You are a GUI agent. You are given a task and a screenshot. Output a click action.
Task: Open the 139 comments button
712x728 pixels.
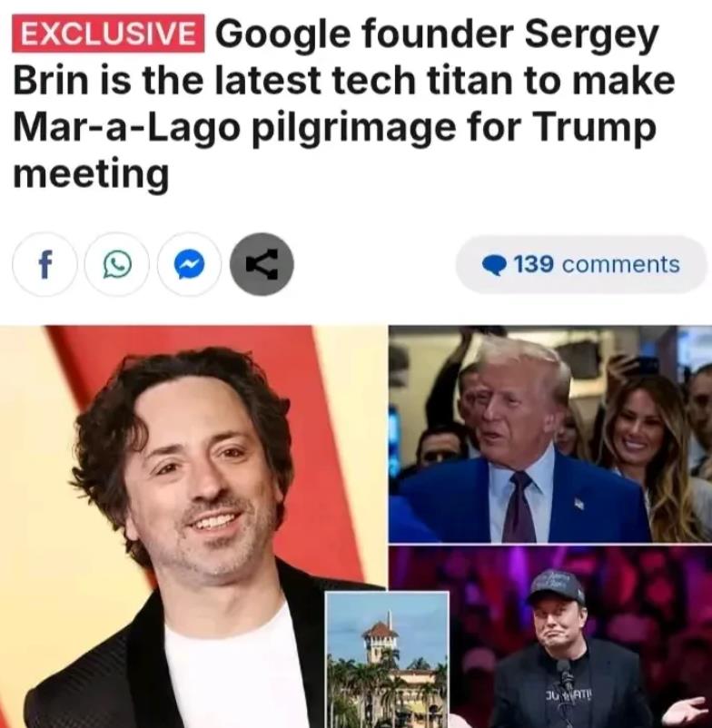point(581,264)
